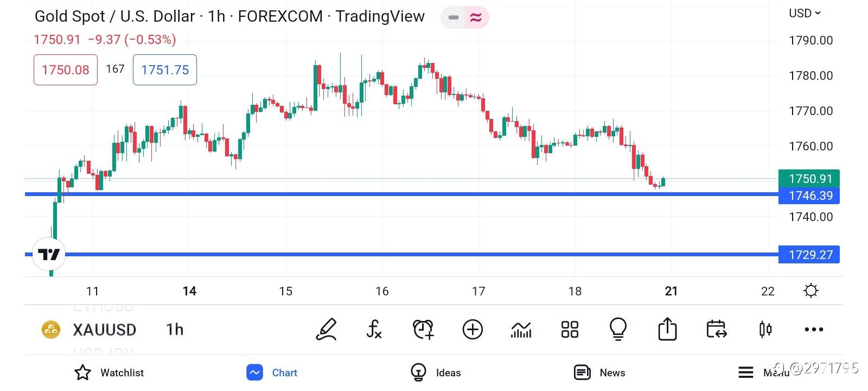Toggle the pink wave indicator pill
The image size is (868, 391).
[476, 17]
